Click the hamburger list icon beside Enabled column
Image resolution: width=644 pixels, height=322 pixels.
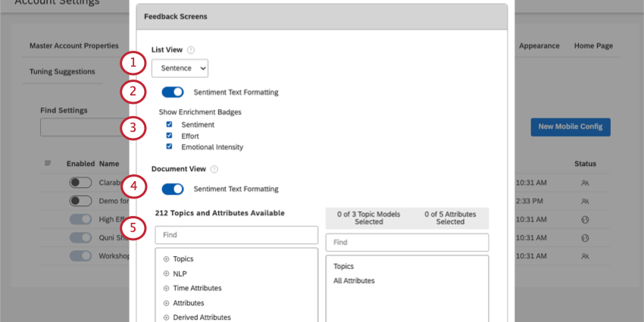[x=48, y=164]
